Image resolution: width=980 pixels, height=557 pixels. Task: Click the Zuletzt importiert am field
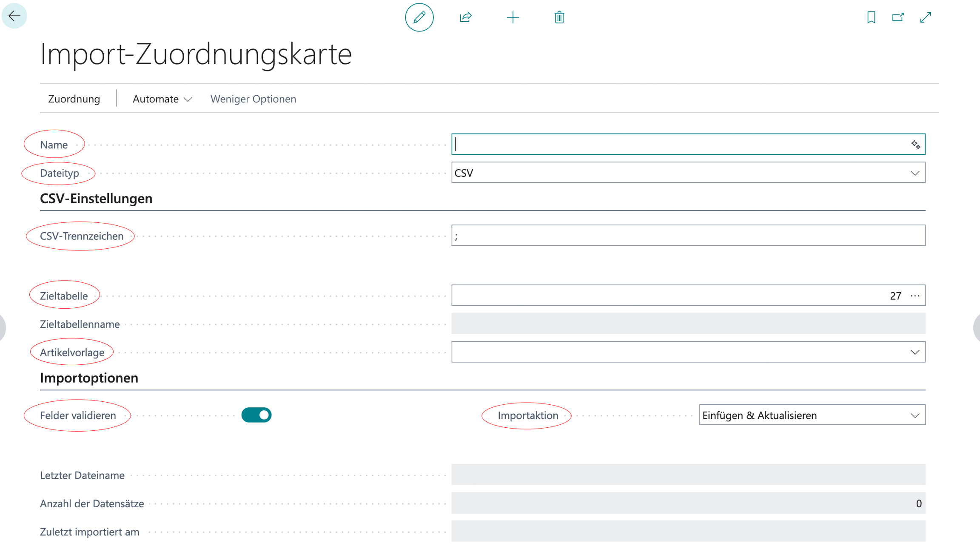688,531
